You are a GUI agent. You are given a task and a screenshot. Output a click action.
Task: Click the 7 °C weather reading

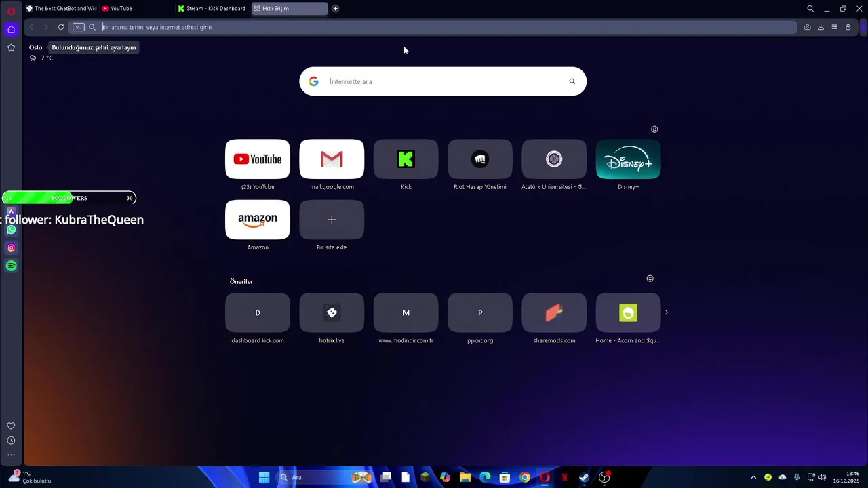coord(47,58)
